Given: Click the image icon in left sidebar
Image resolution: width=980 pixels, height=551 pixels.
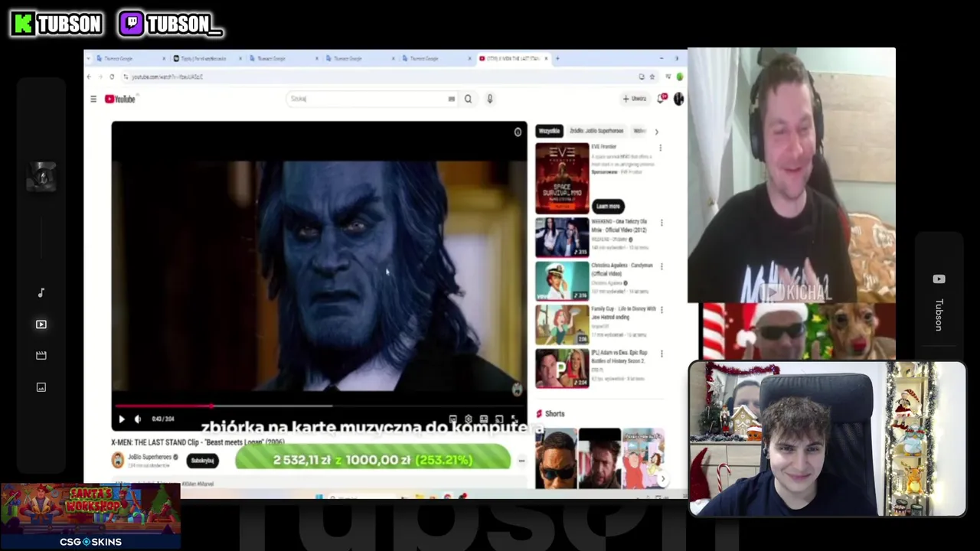Looking at the screenshot, I should point(41,387).
